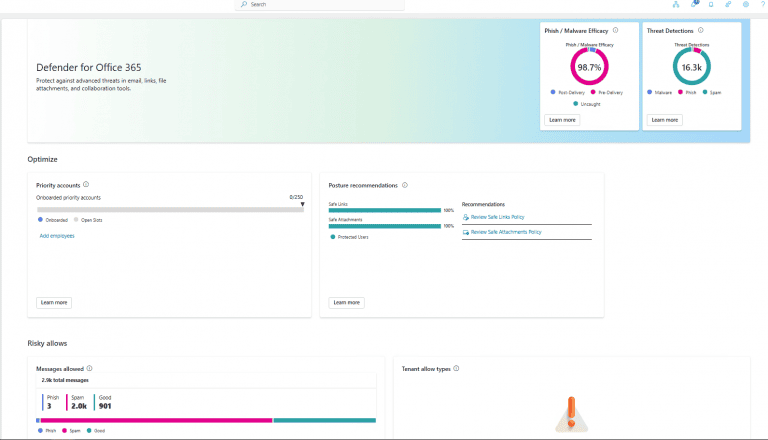Click info icon beside Priority accounts
Viewport: 768px width, 440px height.
pyautogui.click(x=86, y=184)
